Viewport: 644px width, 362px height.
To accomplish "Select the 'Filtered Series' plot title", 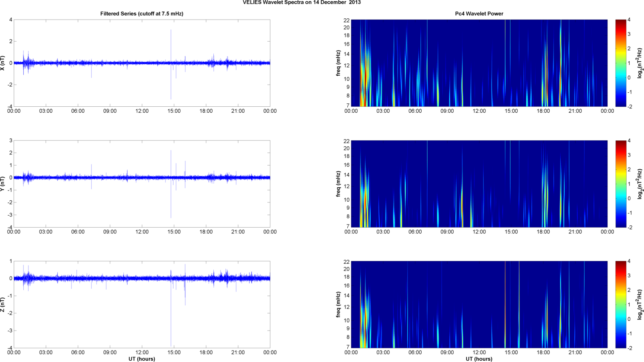I will point(142,14).
